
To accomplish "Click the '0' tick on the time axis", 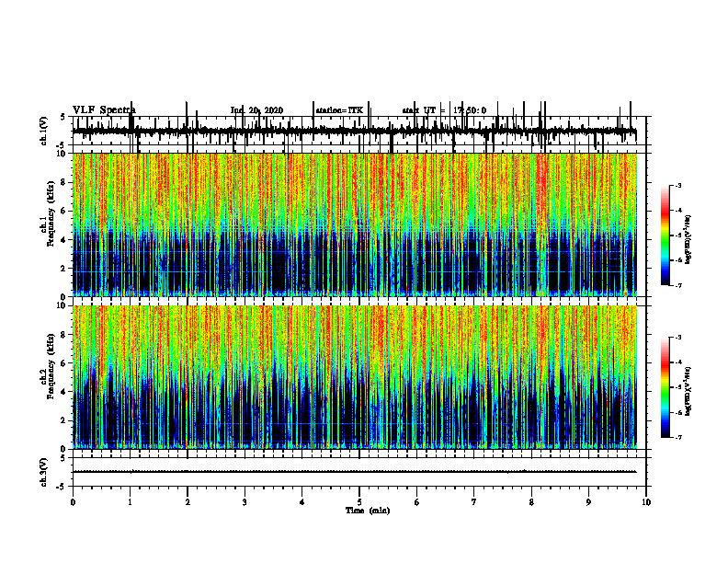I will pos(73,502).
